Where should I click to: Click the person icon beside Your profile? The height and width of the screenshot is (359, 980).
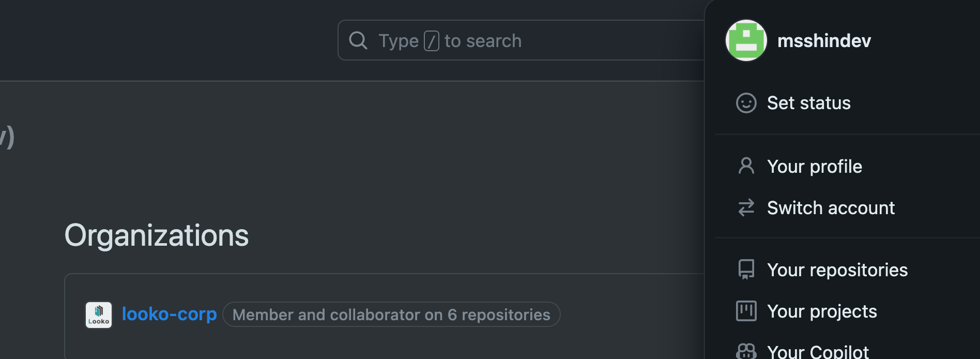tap(746, 166)
